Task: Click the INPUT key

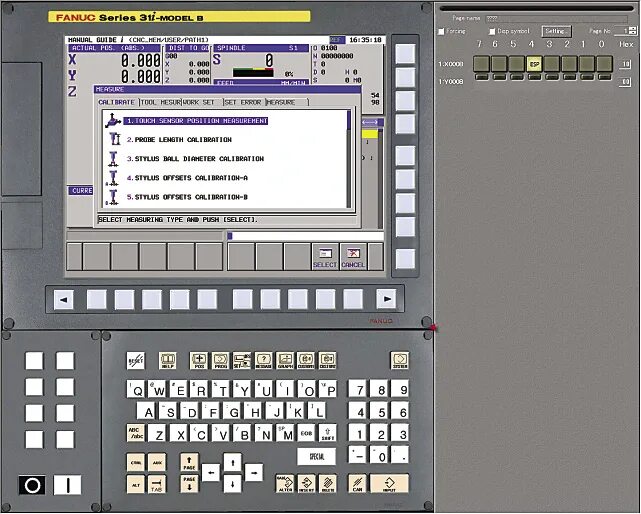Action: (x=389, y=483)
